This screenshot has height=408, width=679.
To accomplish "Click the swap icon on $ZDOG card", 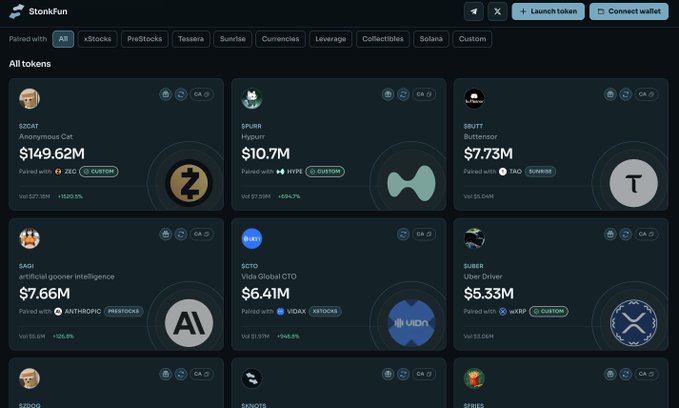I will tap(181, 374).
